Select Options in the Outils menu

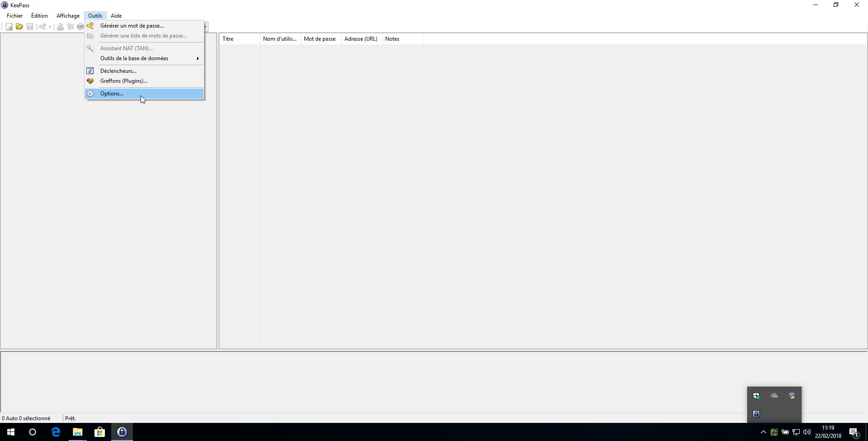tap(145, 94)
